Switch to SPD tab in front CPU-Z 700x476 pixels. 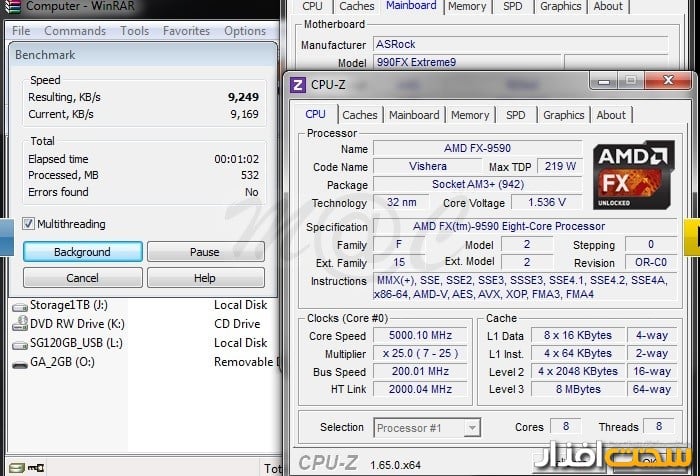pyautogui.click(x=516, y=115)
